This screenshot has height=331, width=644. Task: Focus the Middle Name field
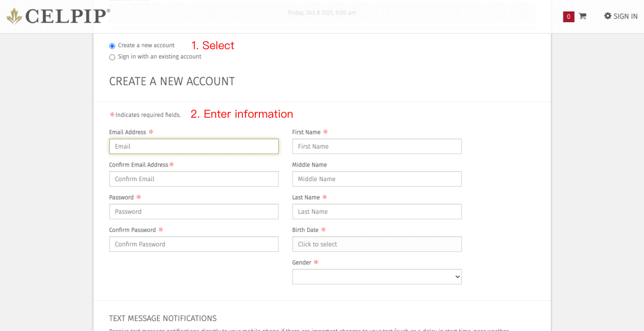coord(377,179)
